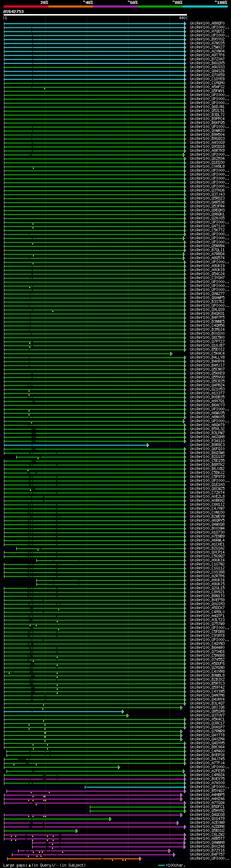The width and height of the screenshot is (231, 868).
Task: Open hit UniRef100_A7QDT2
Action: pyautogui.click(x=207, y=31)
